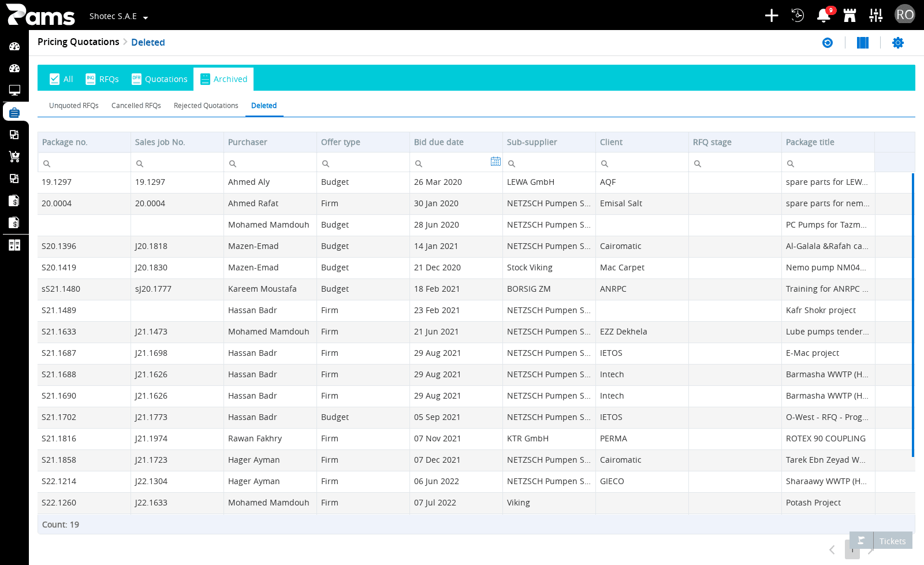Viewport: 924px width, 565px height.
Task: Open the sliders settings icon
Action: [x=876, y=16]
